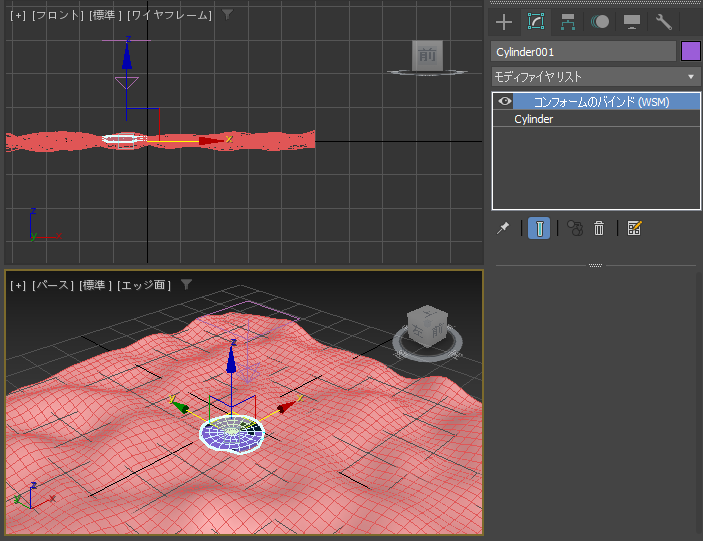Open the [エッジ面] shading menu
Screen dimensions: 703x541
point(143,285)
